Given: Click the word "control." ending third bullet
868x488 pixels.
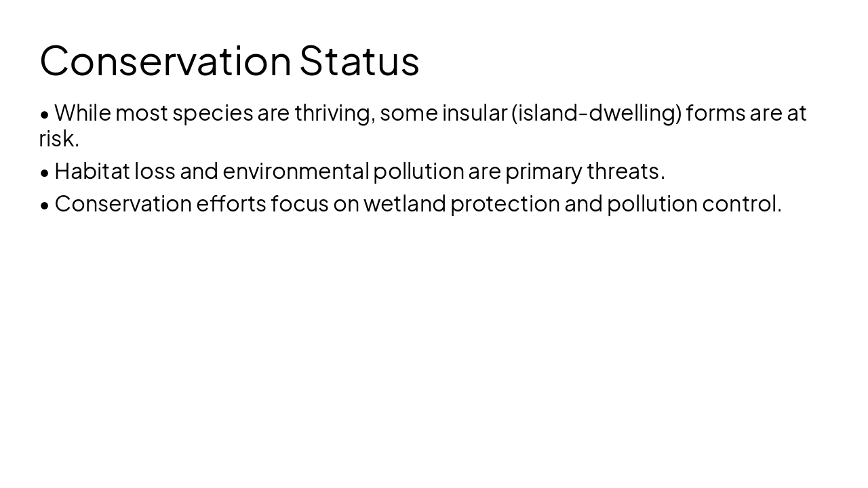Looking at the screenshot, I should click(741, 204).
